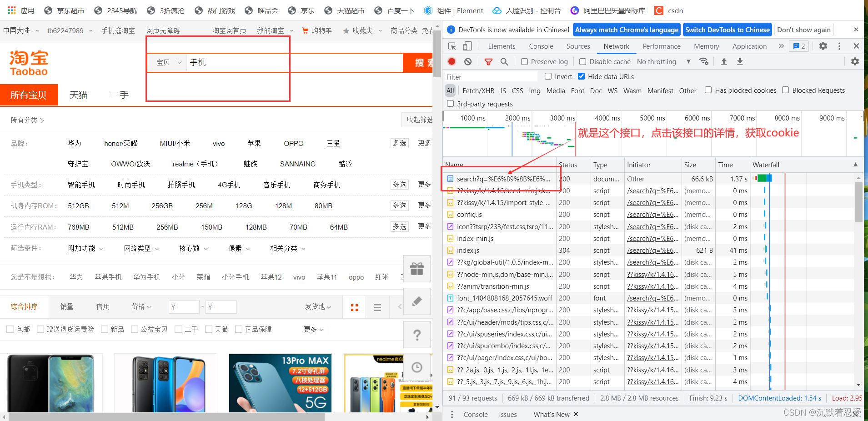Clear the network log

(x=468, y=61)
